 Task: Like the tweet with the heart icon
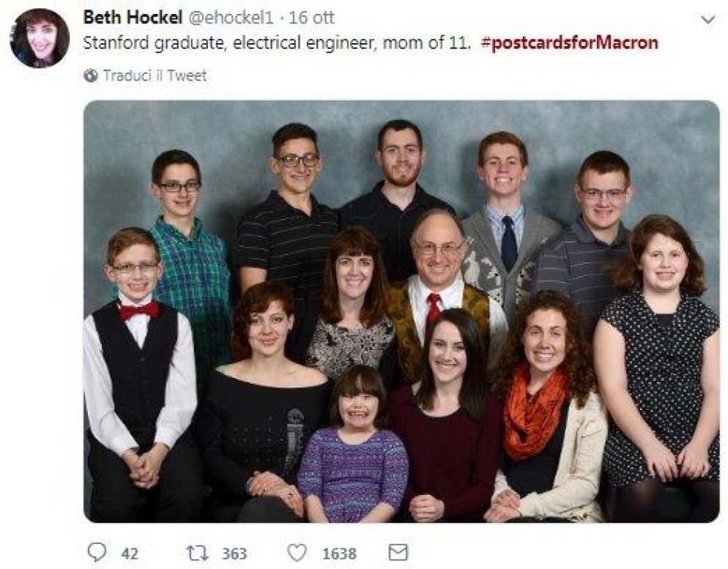coord(297,553)
